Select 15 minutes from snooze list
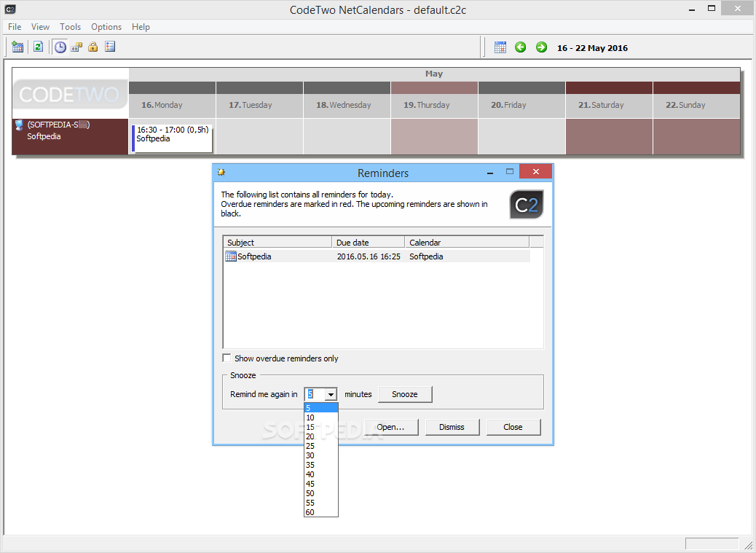Screen dimensions: 756x553 [320, 427]
